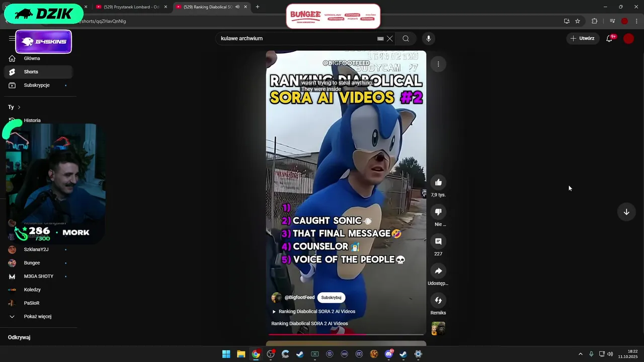Open Chrome extensions puzzle icon
Image resolution: width=644 pixels, height=362 pixels.
[x=595, y=21]
